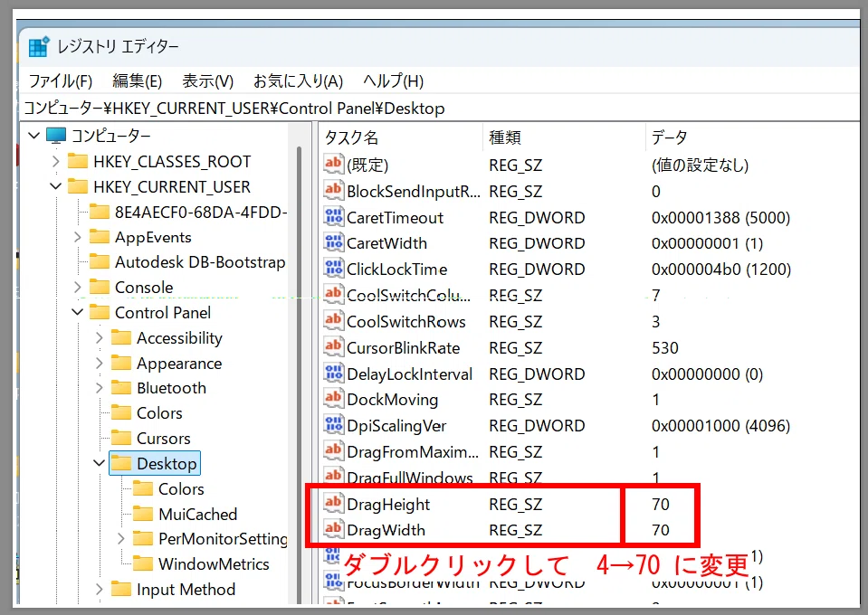This screenshot has height=615, width=868.
Task: Click CaretTimeout data 0x00001388 (5000)
Action: [x=720, y=218]
